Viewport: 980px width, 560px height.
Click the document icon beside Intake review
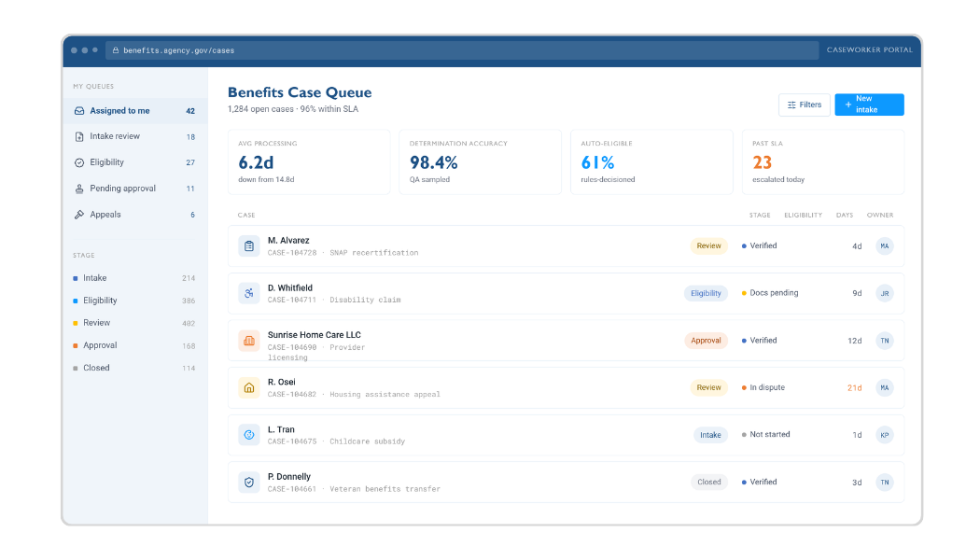tap(79, 136)
